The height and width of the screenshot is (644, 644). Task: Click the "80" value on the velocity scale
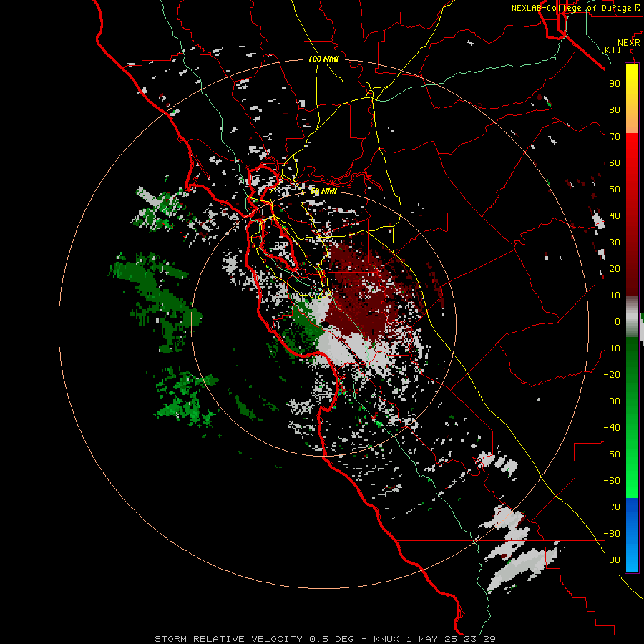tap(615, 110)
